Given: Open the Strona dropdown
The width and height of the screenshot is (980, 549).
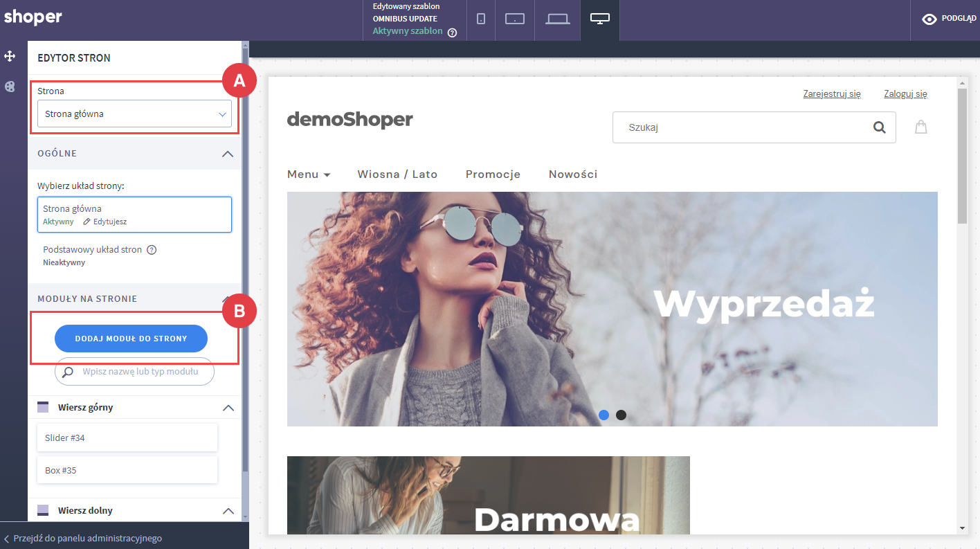Looking at the screenshot, I should 134,114.
